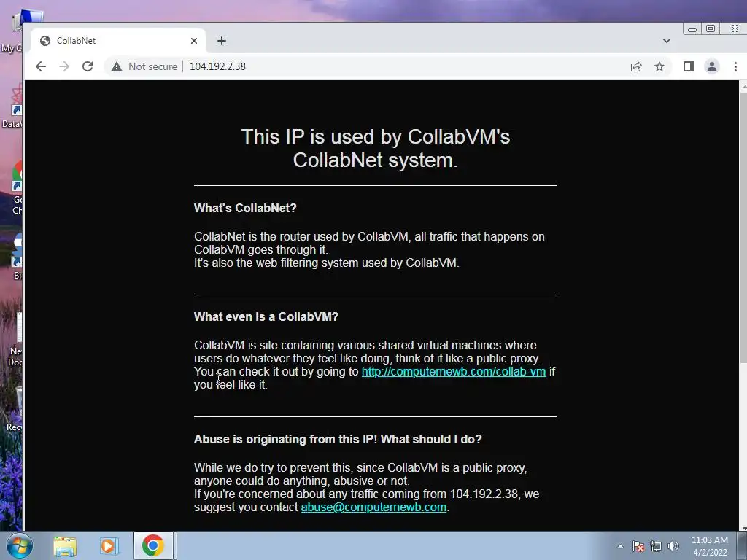Click the forward navigation arrow
Viewport: 747px width, 560px height.
tap(64, 66)
